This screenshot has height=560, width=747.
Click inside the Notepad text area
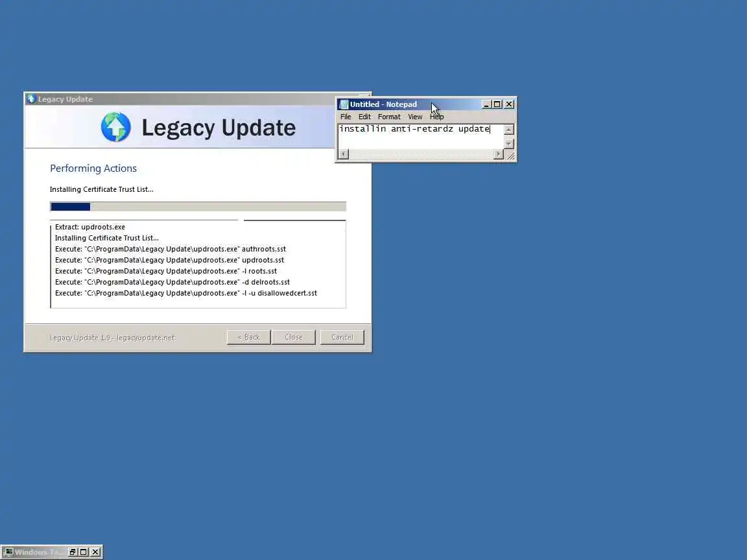point(421,136)
